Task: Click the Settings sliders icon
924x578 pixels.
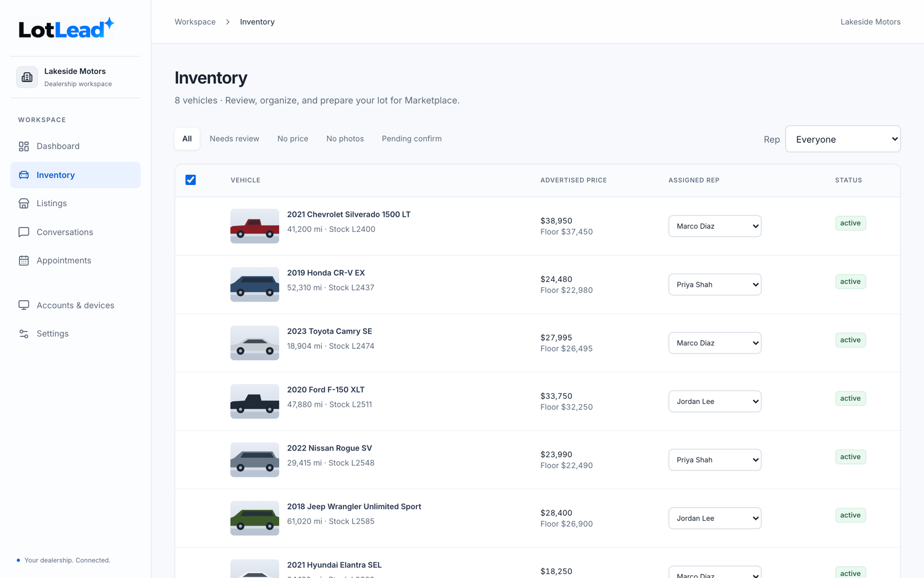Action: 24,334
